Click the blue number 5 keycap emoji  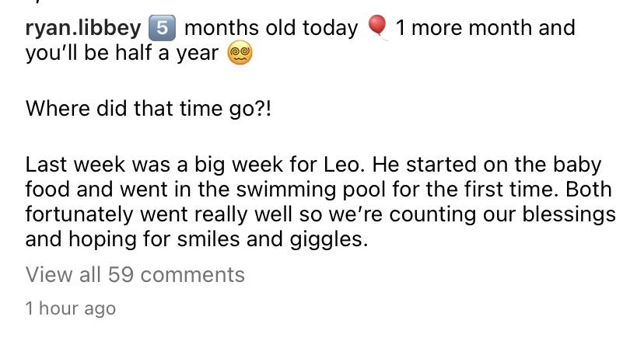tap(162, 28)
